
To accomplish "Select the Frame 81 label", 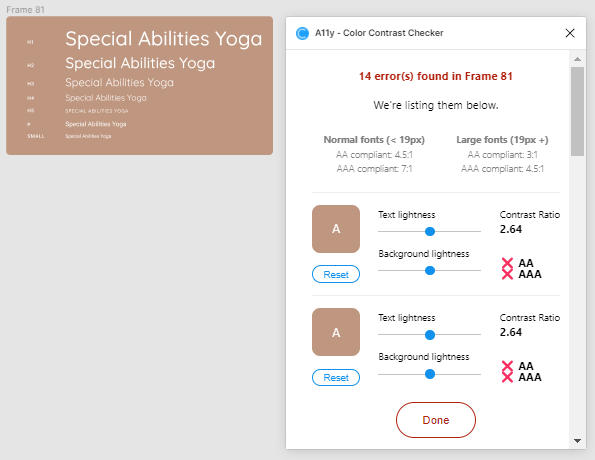I will click(x=25, y=9).
